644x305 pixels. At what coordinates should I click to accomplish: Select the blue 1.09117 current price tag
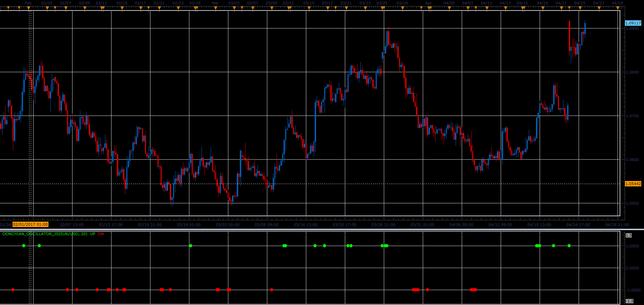pyautogui.click(x=633, y=23)
